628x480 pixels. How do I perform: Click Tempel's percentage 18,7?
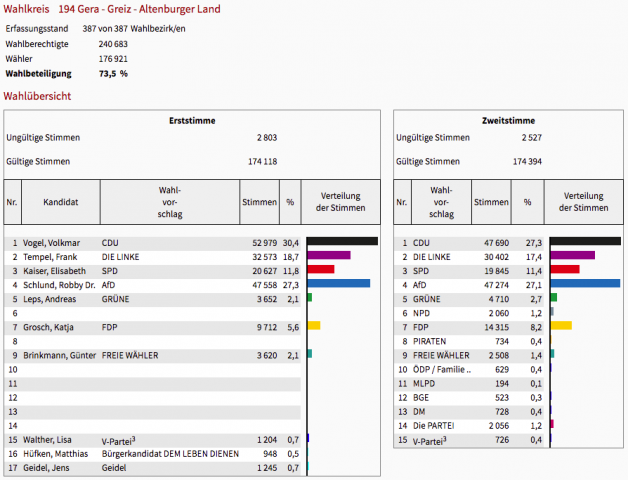click(291, 257)
